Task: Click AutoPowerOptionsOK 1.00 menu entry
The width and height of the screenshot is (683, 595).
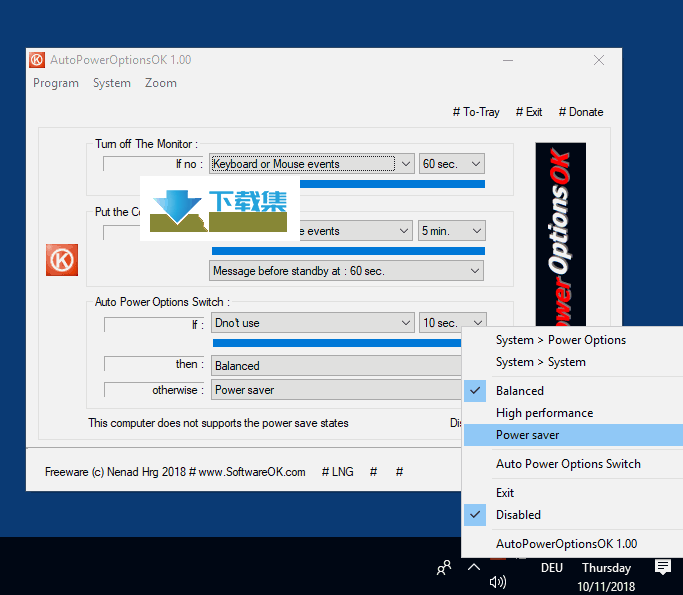Action: coord(573,544)
